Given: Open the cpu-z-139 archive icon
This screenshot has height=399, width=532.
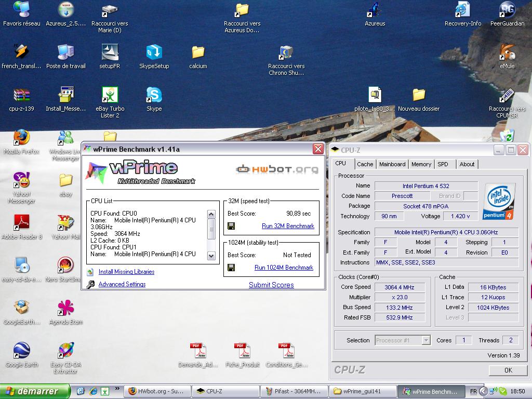Looking at the screenshot, I should tap(21, 99).
